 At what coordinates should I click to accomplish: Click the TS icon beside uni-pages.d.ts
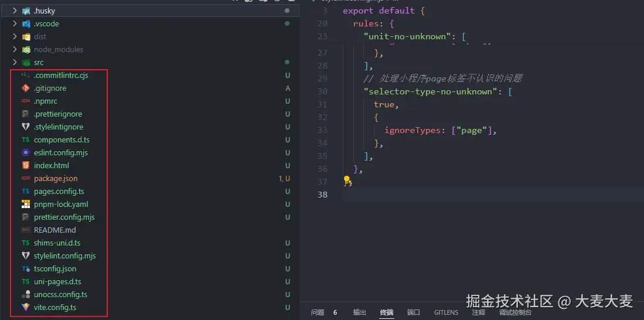click(x=26, y=281)
